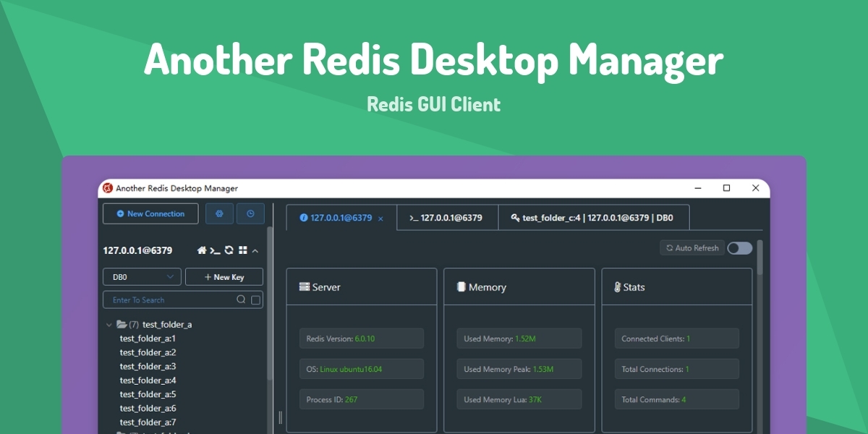Switch to the console 127.0.0.1@6379 tab
The height and width of the screenshot is (434, 868).
pos(448,217)
